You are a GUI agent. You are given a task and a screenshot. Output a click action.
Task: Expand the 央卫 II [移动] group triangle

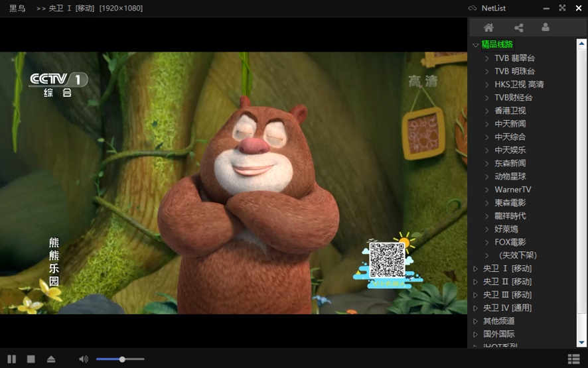point(475,282)
